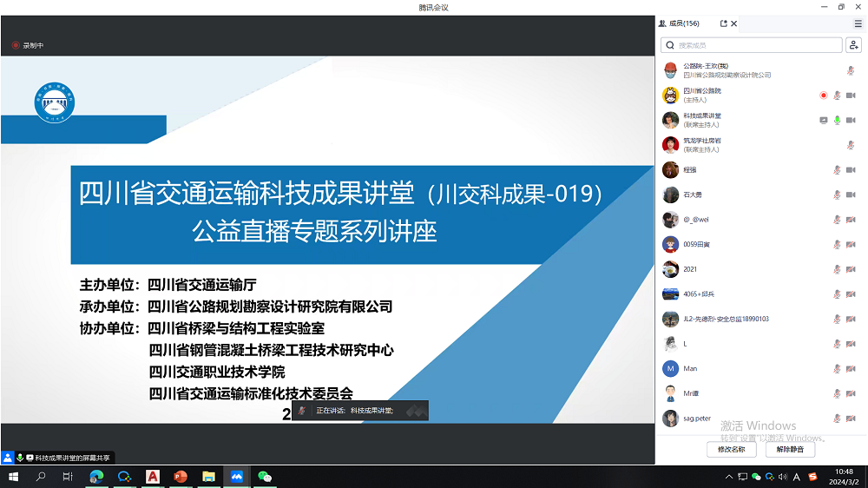Toggle muted microphone on 公路院-王欢(我) row
This screenshot has width=868, height=488.
pyautogui.click(x=851, y=70)
